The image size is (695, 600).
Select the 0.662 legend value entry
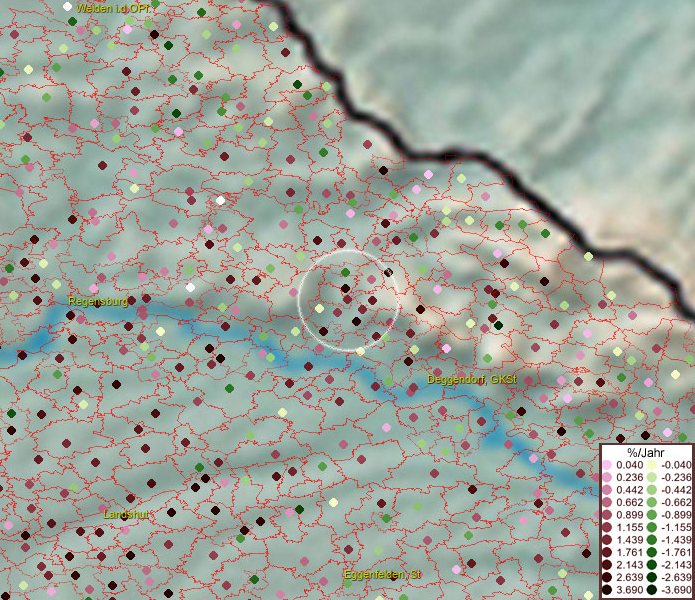(x=630, y=503)
